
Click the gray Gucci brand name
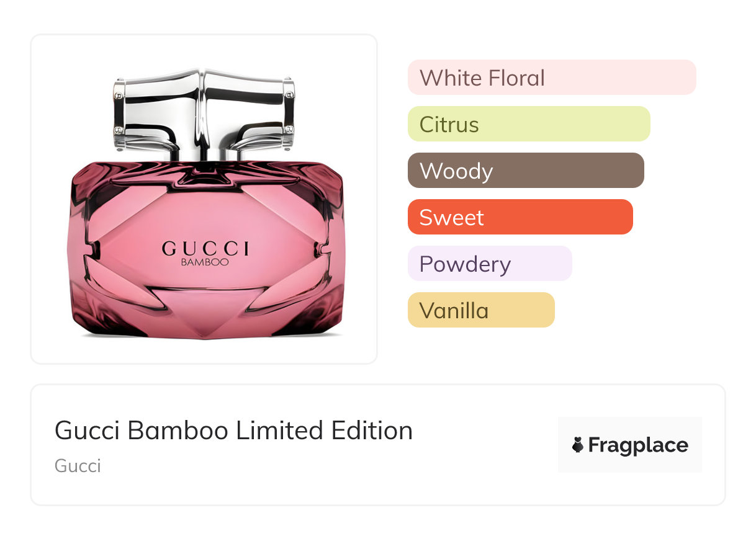click(x=78, y=466)
